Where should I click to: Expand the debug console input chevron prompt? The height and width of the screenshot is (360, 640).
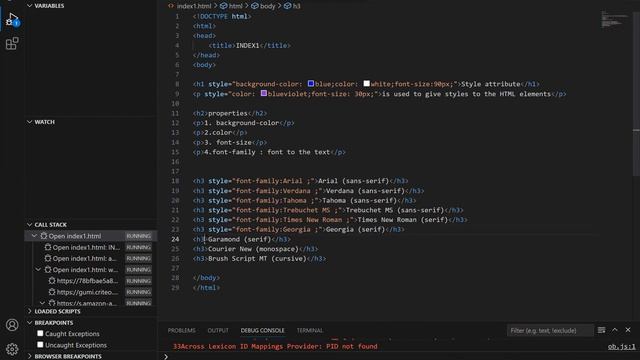(166, 356)
